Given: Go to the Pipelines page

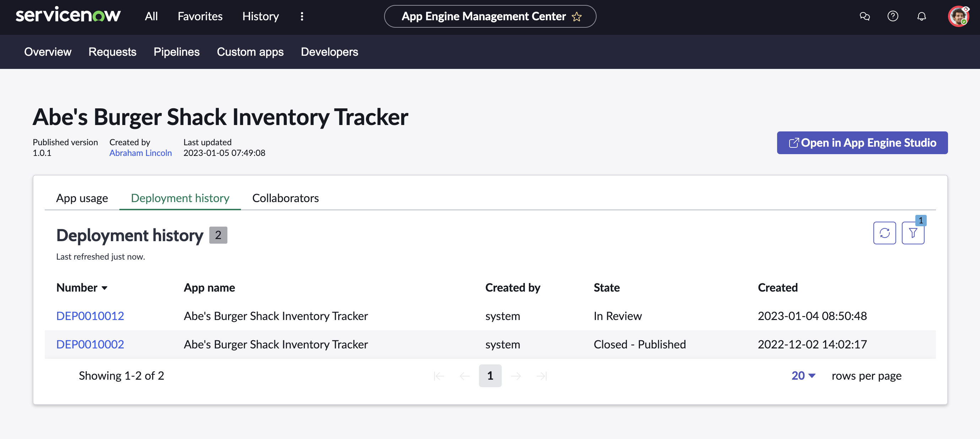Looking at the screenshot, I should pyautogui.click(x=177, y=52).
